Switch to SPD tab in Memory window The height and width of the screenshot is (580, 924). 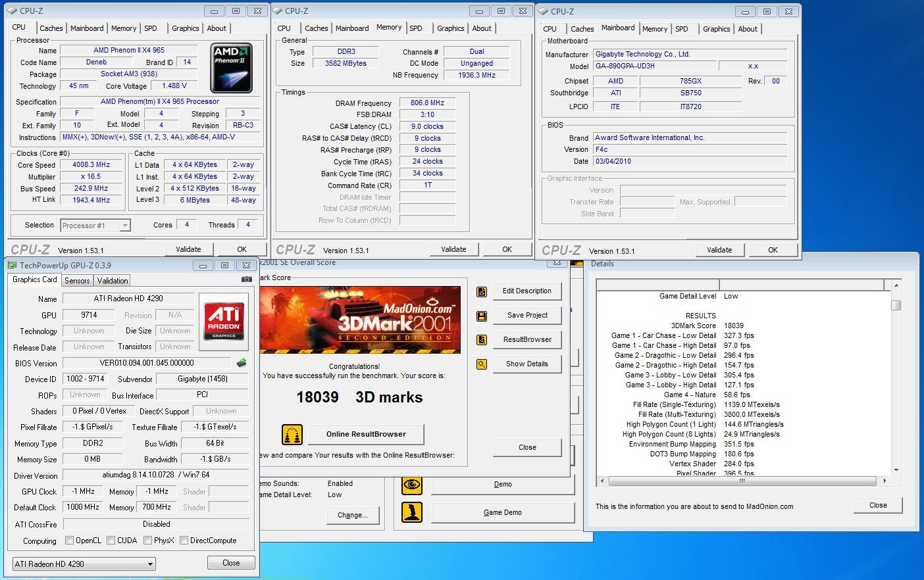[x=416, y=28]
